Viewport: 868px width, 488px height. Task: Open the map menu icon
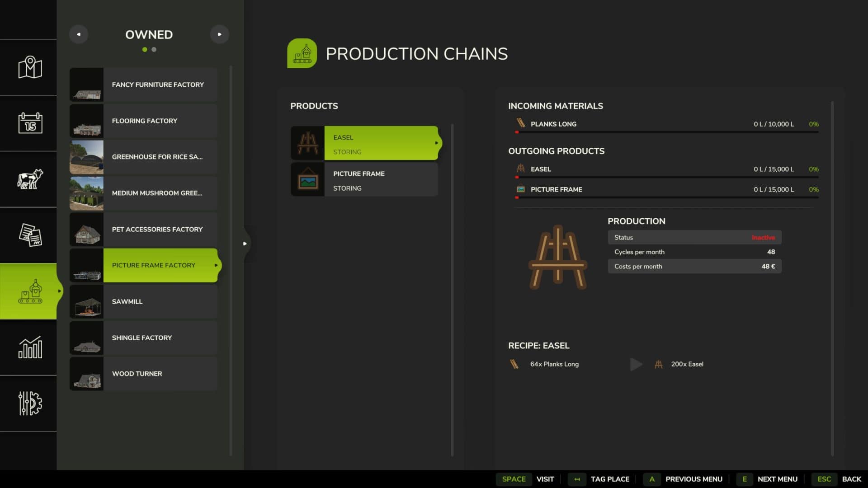tap(30, 67)
